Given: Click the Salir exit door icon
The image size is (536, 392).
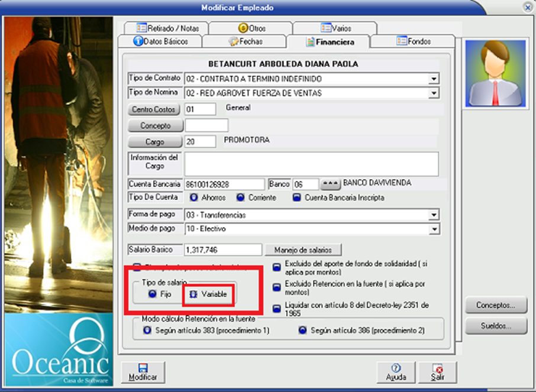Looking at the screenshot, I should pos(438,368).
